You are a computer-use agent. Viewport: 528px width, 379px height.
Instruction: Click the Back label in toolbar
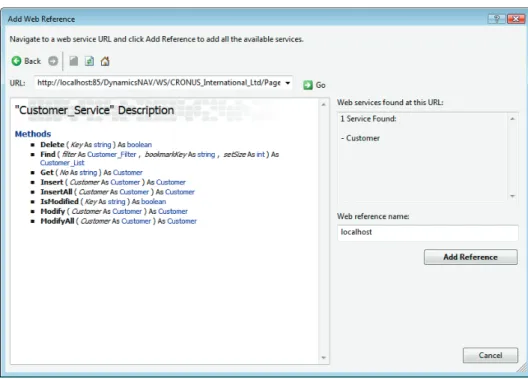[x=33, y=61]
